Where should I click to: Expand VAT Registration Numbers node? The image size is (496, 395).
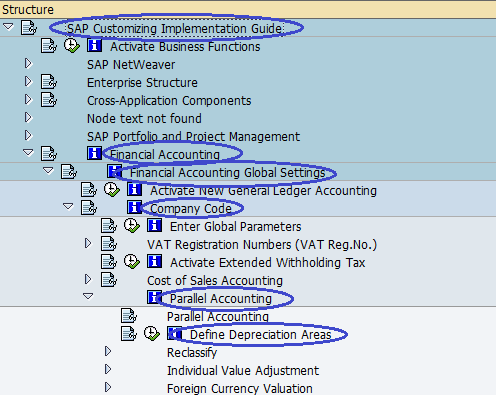[x=88, y=243]
